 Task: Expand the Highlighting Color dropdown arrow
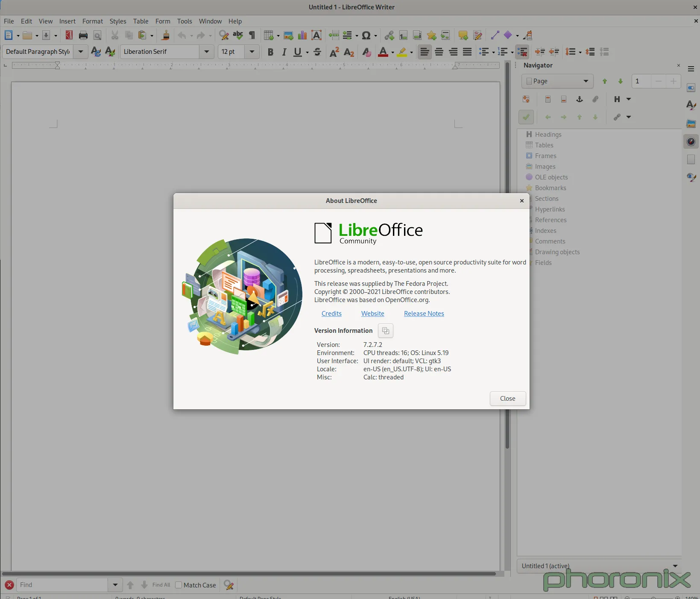[x=411, y=53]
